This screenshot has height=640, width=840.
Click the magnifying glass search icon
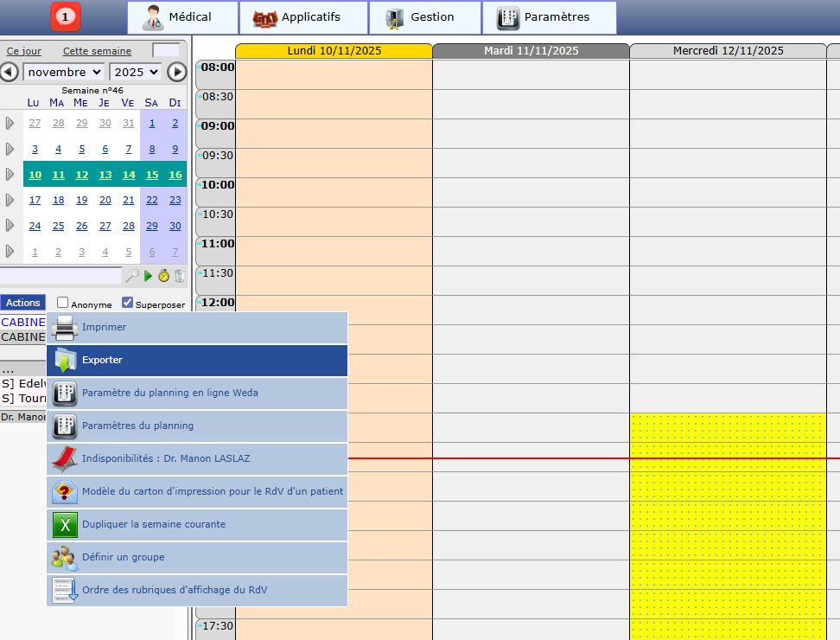click(132, 276)
